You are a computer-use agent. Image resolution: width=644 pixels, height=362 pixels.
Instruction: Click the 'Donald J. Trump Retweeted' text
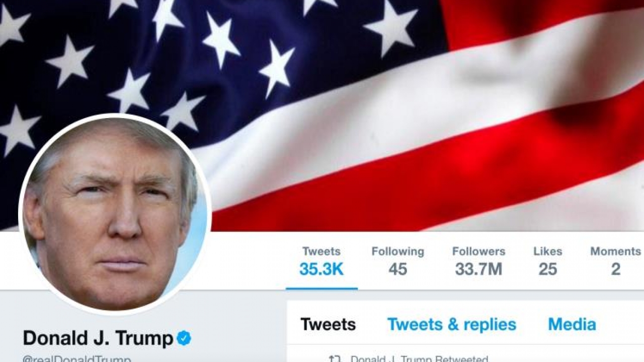coord(419,359)
